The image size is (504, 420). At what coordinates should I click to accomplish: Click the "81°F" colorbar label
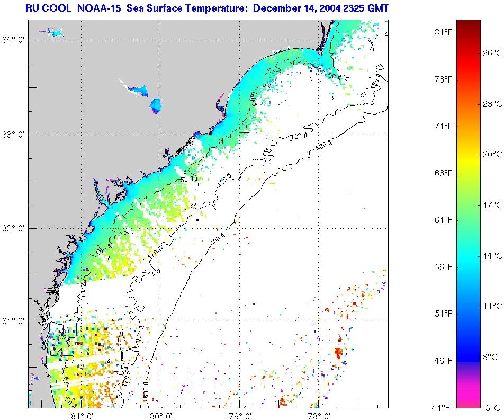pyautogui.click(x=444, y=32)
